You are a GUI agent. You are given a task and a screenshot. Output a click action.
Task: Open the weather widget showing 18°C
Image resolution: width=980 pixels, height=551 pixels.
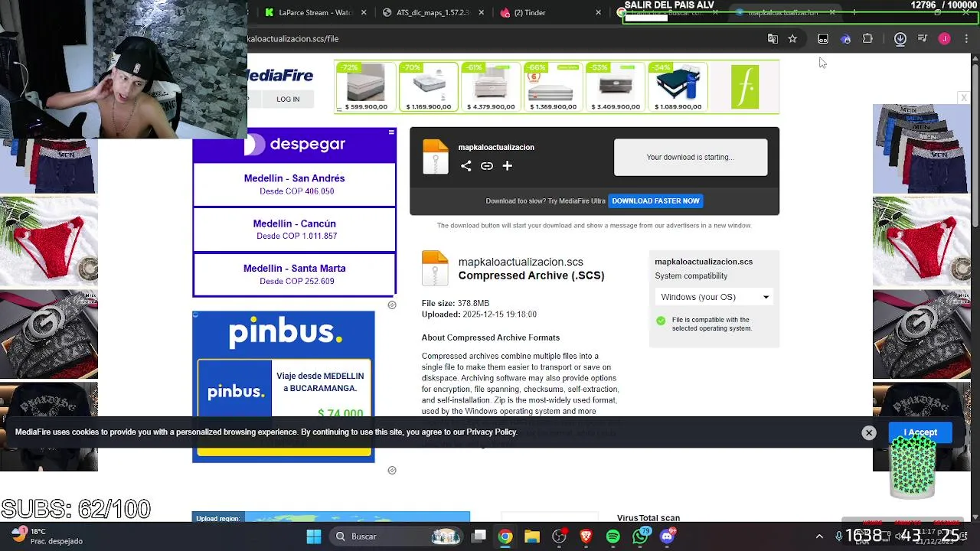tap(46, 536)
